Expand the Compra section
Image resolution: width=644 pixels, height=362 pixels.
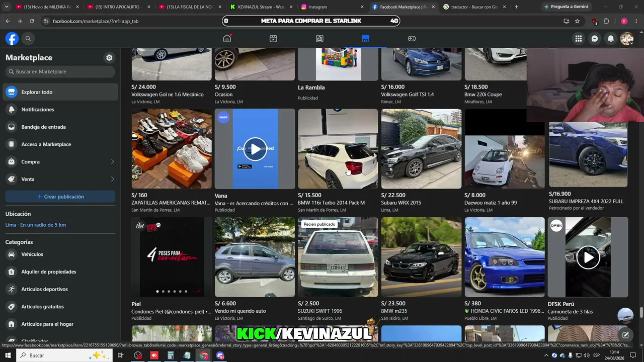click(x=60, y=162)
